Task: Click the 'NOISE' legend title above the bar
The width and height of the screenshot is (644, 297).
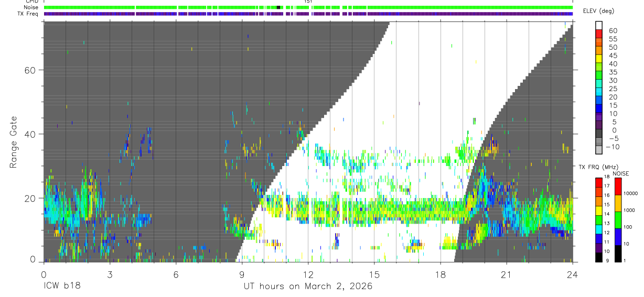Action: coord(620,173)
